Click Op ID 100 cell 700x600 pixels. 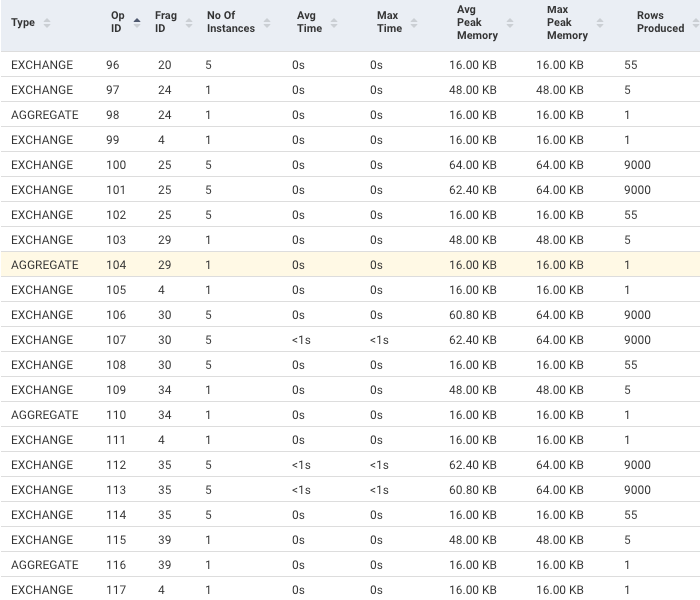coord(116,165)
